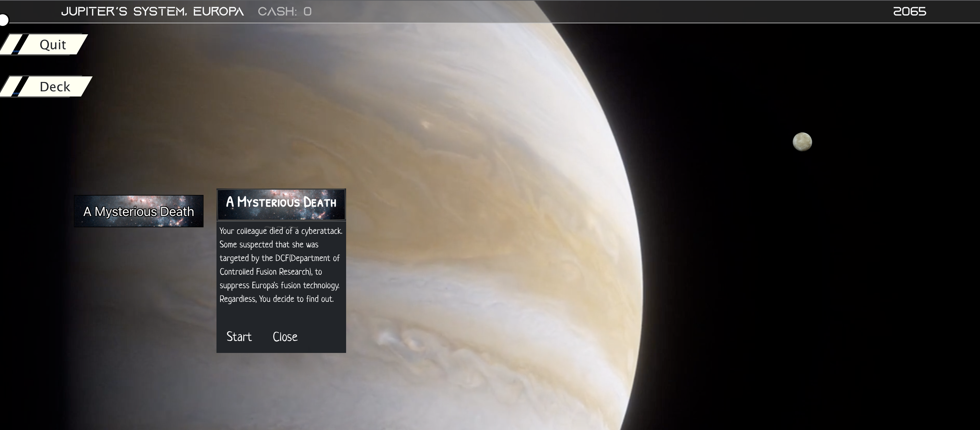Image resolution: width=980 pixels, height=430 pixels.
Task: Click the quest card's nebula header image
Action: 281,214
